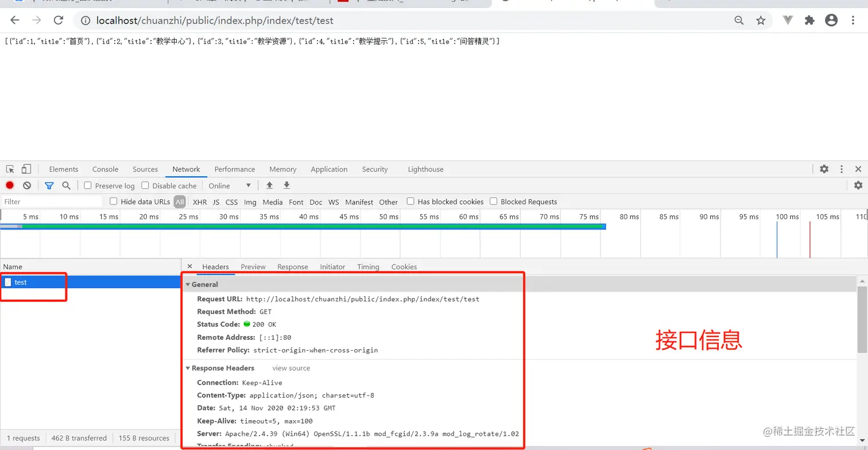Stop recording network log red button
The width and height of the screenshot is (868, 450).
(10, 185)
